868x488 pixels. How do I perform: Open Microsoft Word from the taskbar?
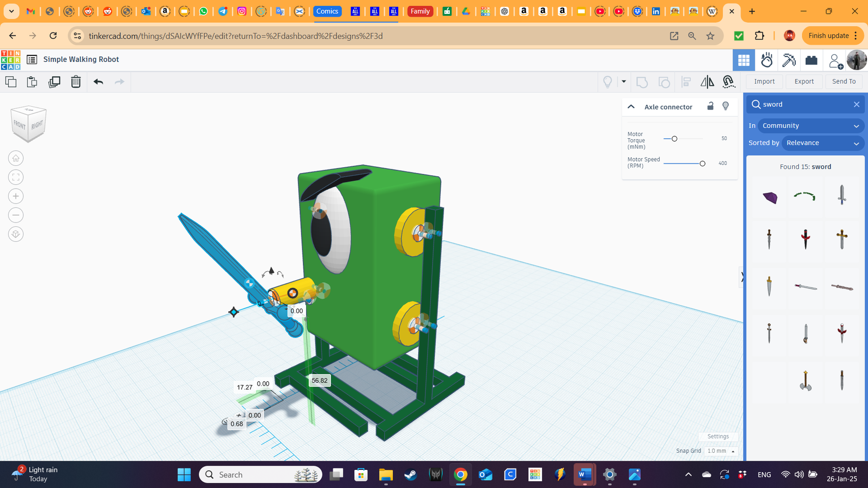click(x=585, y=475)
